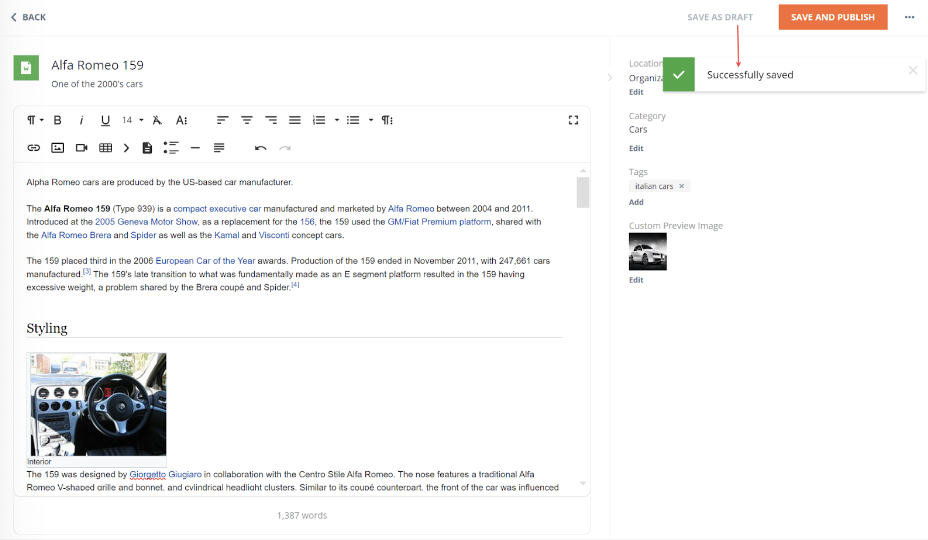Open the Giorgetto Giugiaro link
This screenshot has height=540, width=928.
166,474
